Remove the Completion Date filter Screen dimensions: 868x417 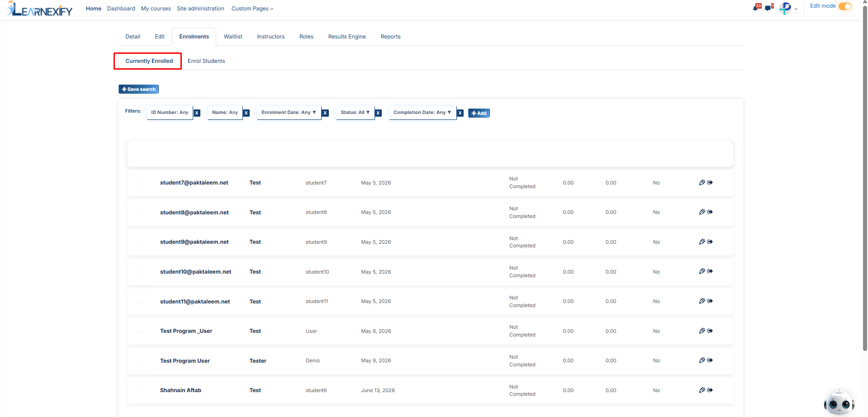tap(460, 113)
